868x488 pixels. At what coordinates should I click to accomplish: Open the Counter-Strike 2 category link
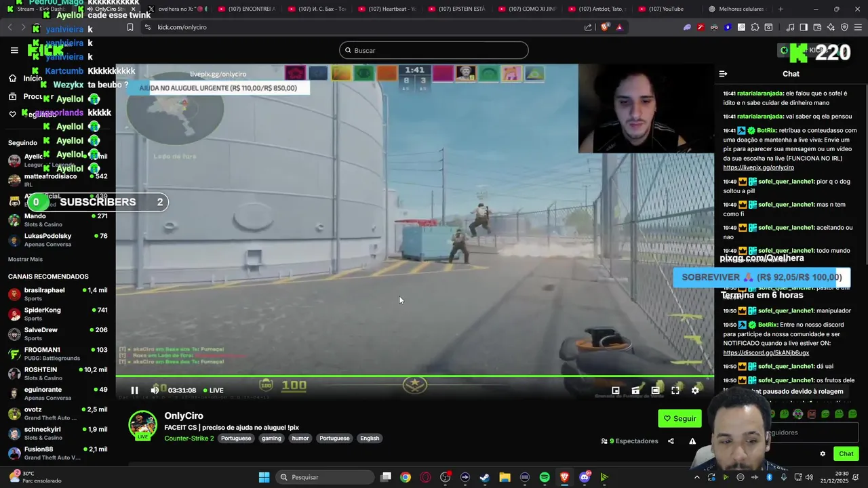coord(189,439)
